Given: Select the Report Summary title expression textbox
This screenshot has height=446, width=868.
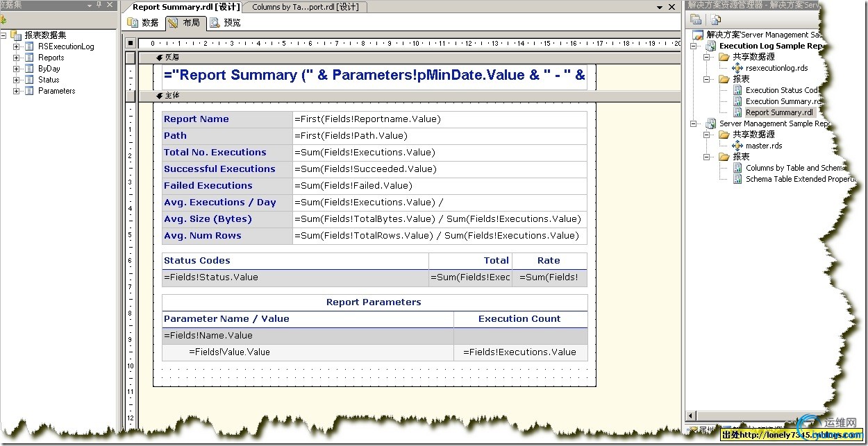Looking at the screenshot, I should (x=374, y=76).
